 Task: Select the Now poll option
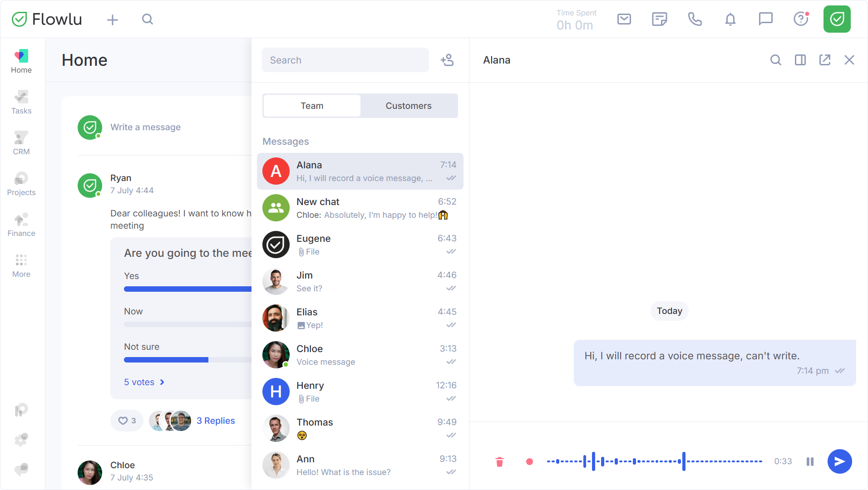pyautogui.click(x=187, y=318)
